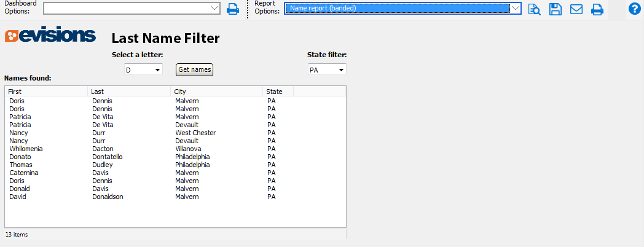Sort by the Last column header
Screen dimensions: 644x247
coord(129,92)
